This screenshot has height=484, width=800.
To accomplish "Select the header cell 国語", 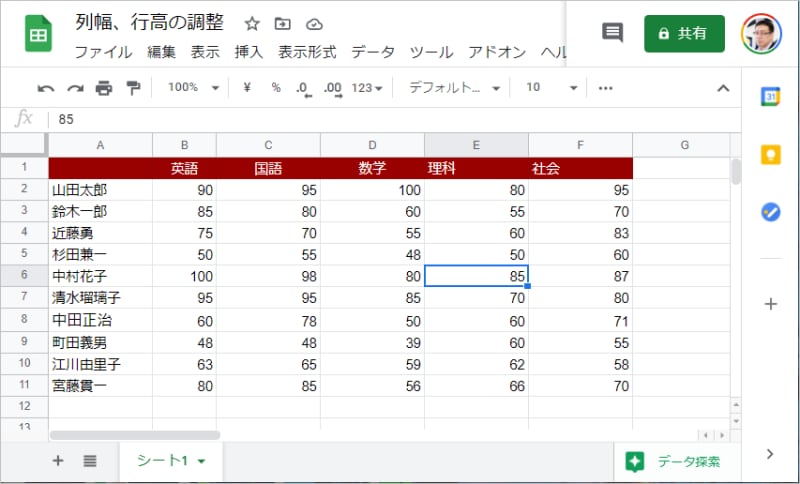I will (x=268, y=168).
